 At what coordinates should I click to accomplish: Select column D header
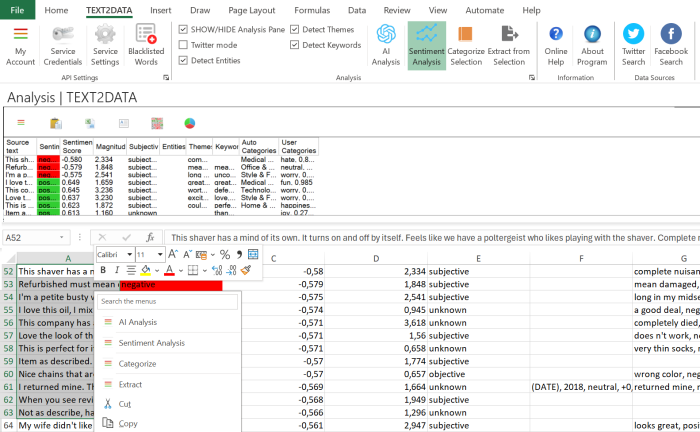[x=376, y=258]
